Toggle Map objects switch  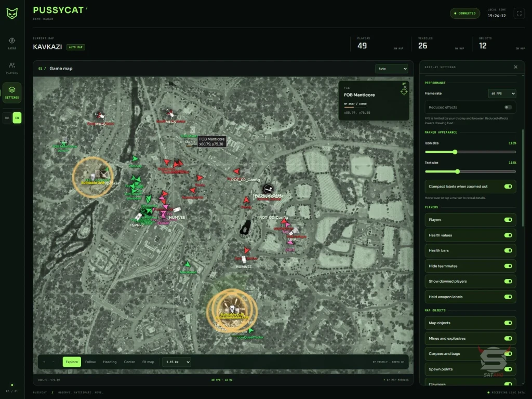[508, 323]
